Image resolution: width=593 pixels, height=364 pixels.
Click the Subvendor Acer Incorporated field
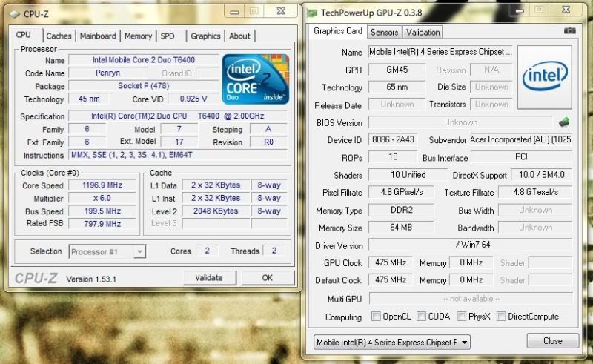[x=521, y=139]
